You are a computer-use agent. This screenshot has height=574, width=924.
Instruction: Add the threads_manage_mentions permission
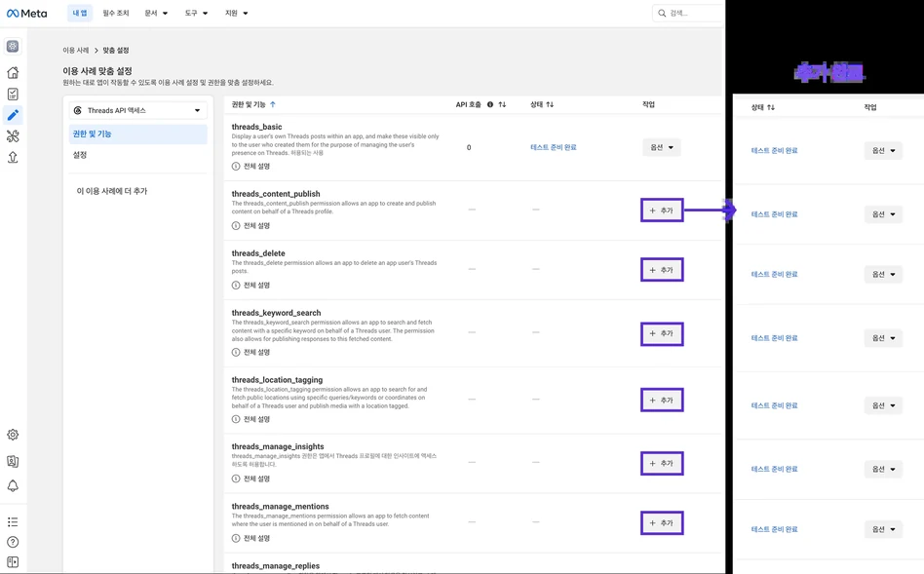point(662,522)
